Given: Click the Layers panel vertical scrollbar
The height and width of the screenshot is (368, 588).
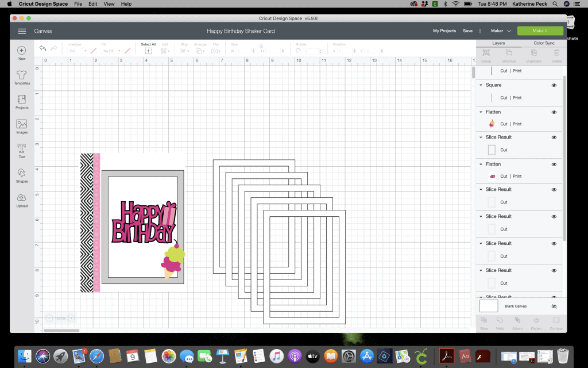Looking at the screenshot, I should [x=564, y=158].
